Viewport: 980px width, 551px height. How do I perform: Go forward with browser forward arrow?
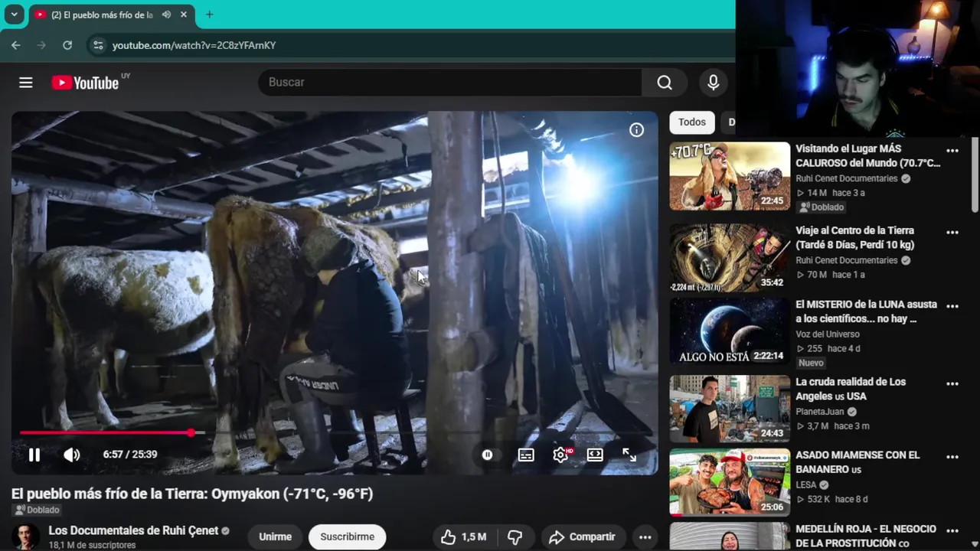click(41, 46)
